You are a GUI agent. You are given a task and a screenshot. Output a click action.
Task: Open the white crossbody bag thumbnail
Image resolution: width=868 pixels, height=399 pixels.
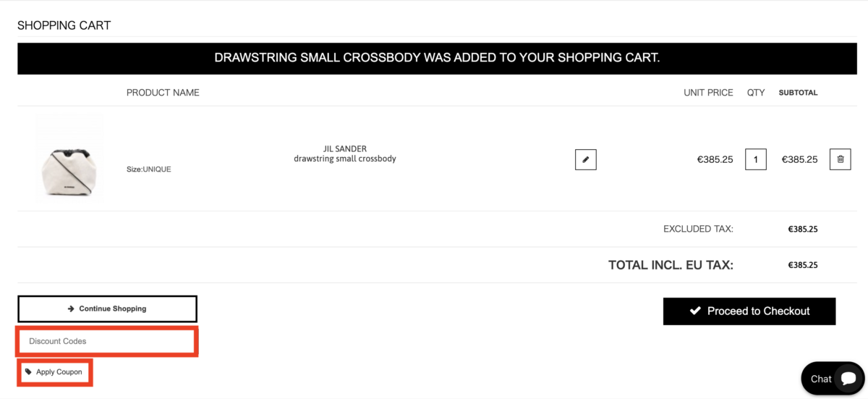pyautogui.click(x=70, y=159)
